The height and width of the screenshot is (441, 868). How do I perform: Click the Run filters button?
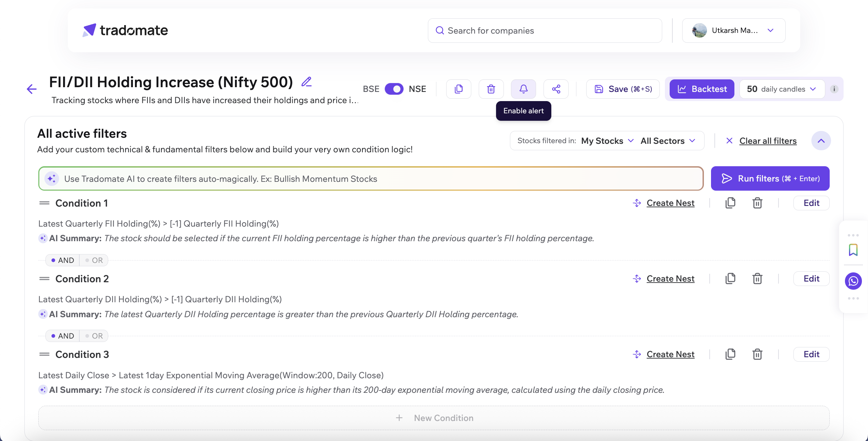point(770,178)
